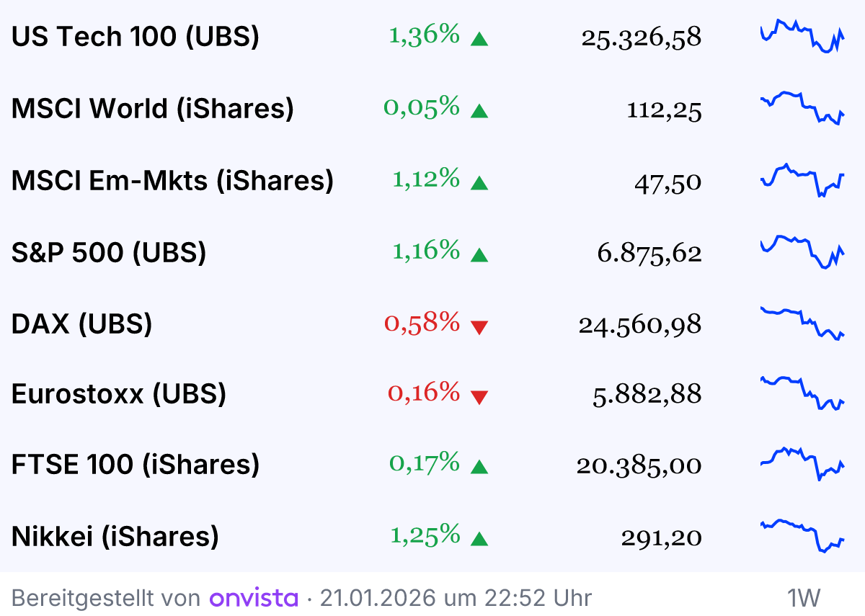The height and width of the screenshot is (616, 865).
Task: Click the red down arrow for DAX
Action: tap(479, 328)
